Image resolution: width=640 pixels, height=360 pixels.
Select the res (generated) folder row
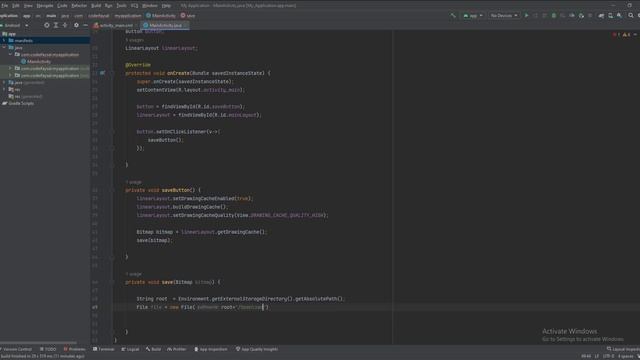coord(45,96)
